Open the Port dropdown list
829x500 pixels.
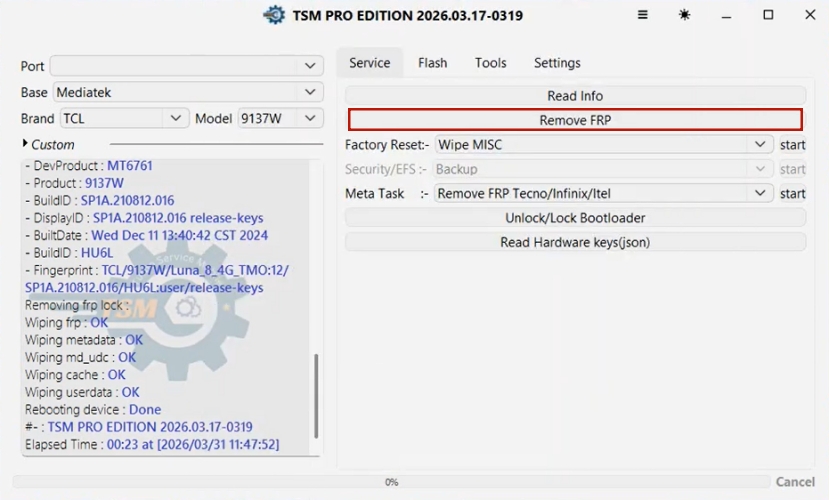tap(187, 66)
